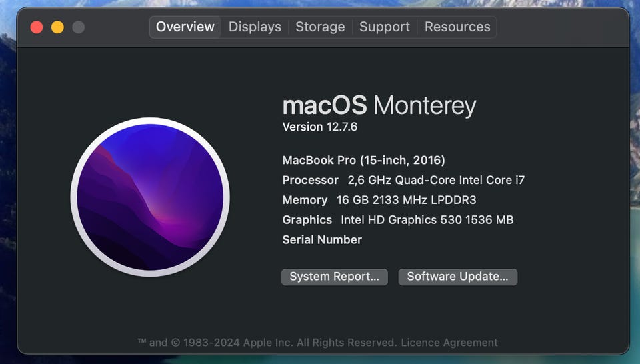The image size is (640, 364).
Task: Minimize the window with the yellow button
Action: [x=57, y=27]
